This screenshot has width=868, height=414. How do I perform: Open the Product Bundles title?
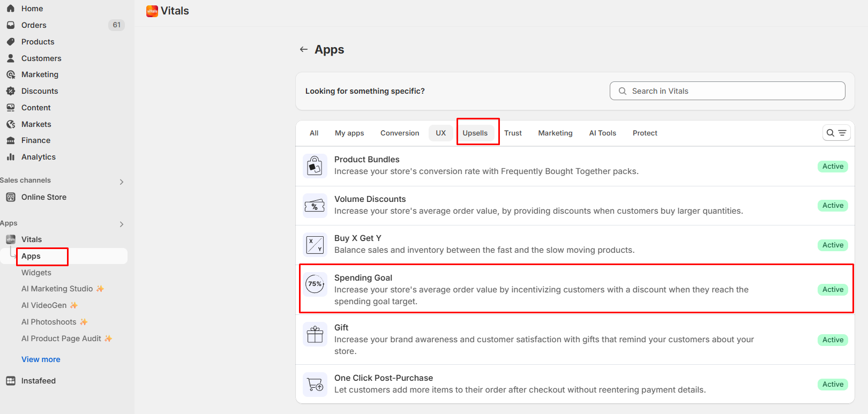pos(367,160)
